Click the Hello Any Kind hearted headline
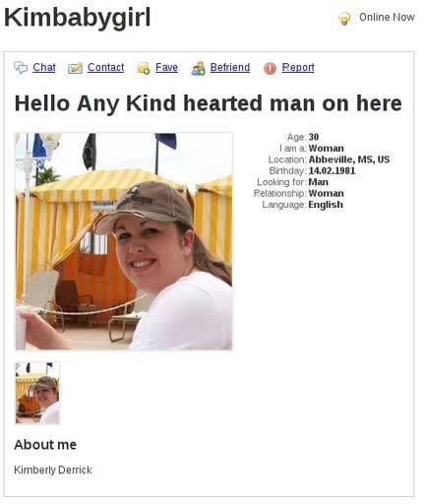 tap(209, 103)
